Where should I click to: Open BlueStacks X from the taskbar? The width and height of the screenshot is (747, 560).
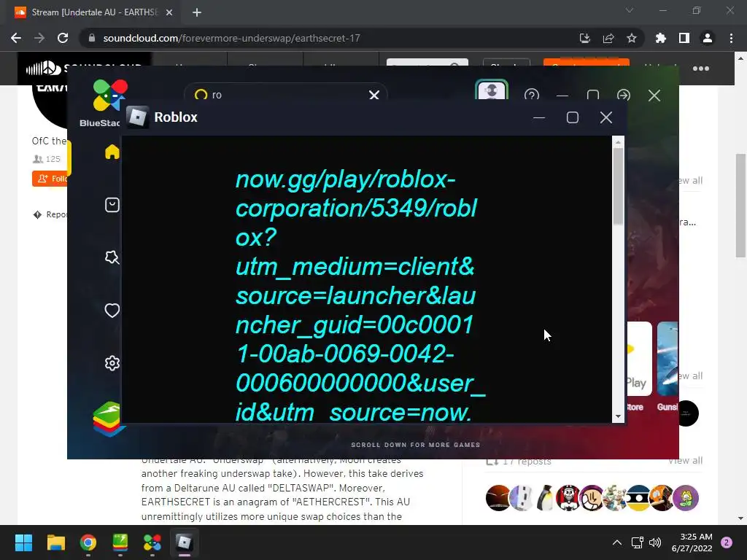pos(152,542)
